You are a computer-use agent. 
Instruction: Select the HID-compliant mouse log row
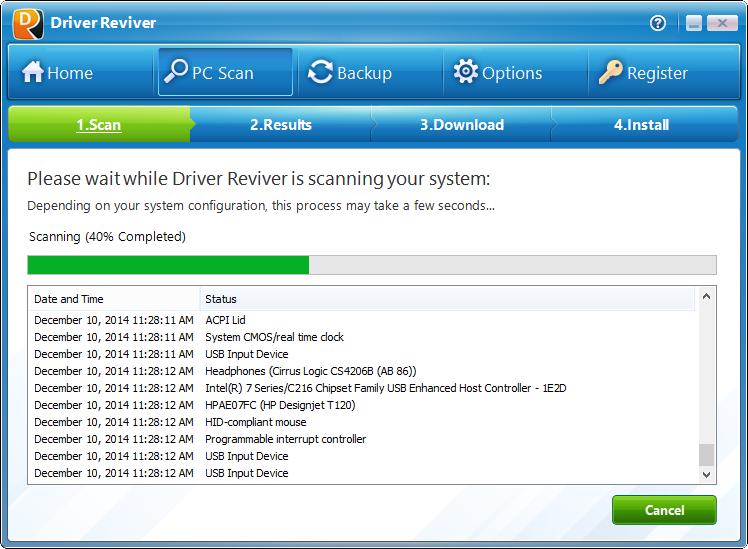tap(255, 422)
